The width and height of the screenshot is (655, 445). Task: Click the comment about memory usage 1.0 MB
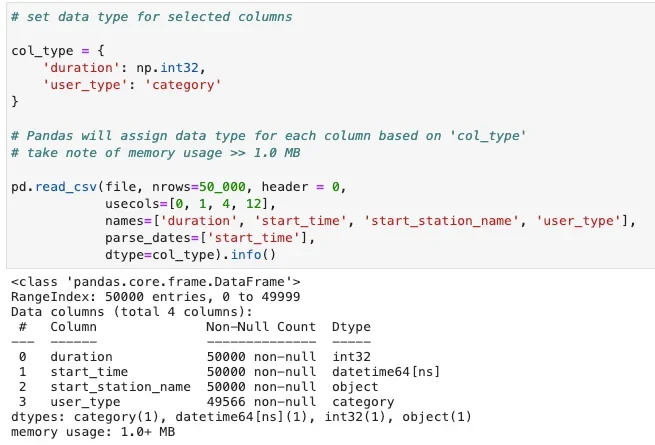click(155, 153)
